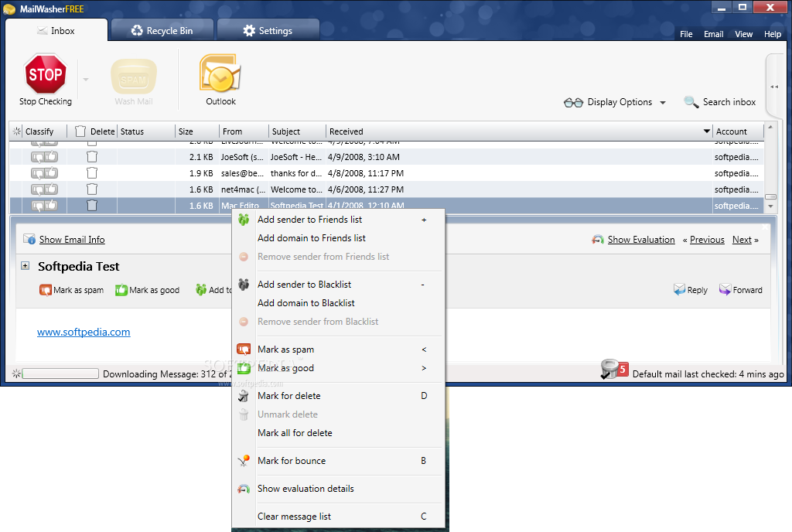Screen dimensions: 792x532
Task: Click the Forward envelope icon
Action: [x=725, y=290]
